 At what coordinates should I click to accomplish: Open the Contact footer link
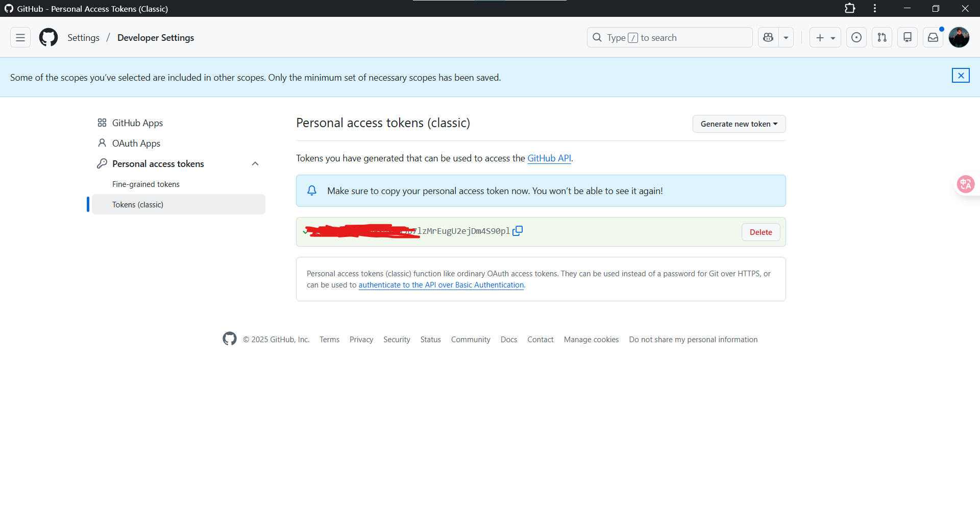(540, 340)
